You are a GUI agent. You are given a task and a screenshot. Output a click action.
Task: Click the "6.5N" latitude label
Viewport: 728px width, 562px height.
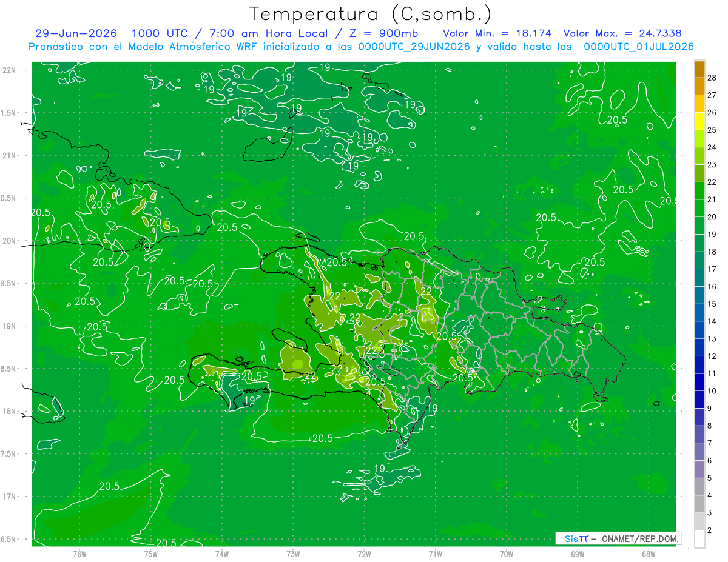(9, 539)
